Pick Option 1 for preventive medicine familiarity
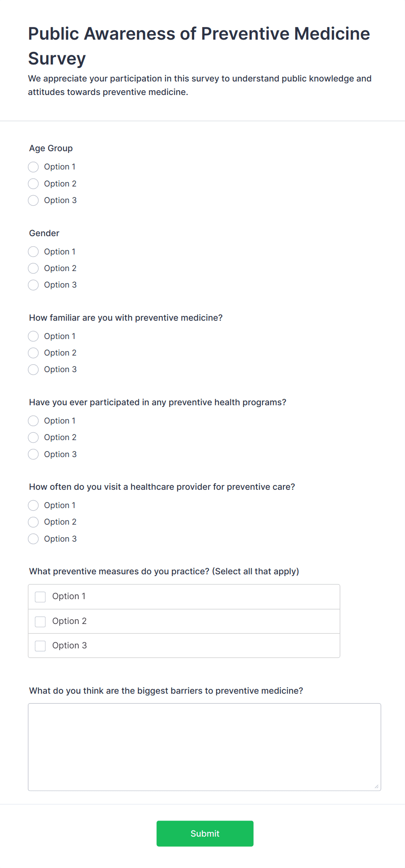The height and width of the screenshot is (868, 405). (34, 336)
